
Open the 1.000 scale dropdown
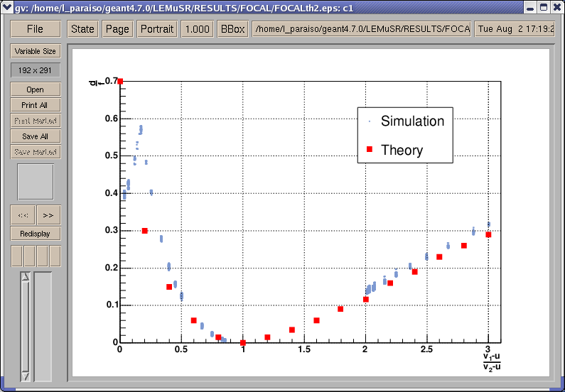click(197, 29)
